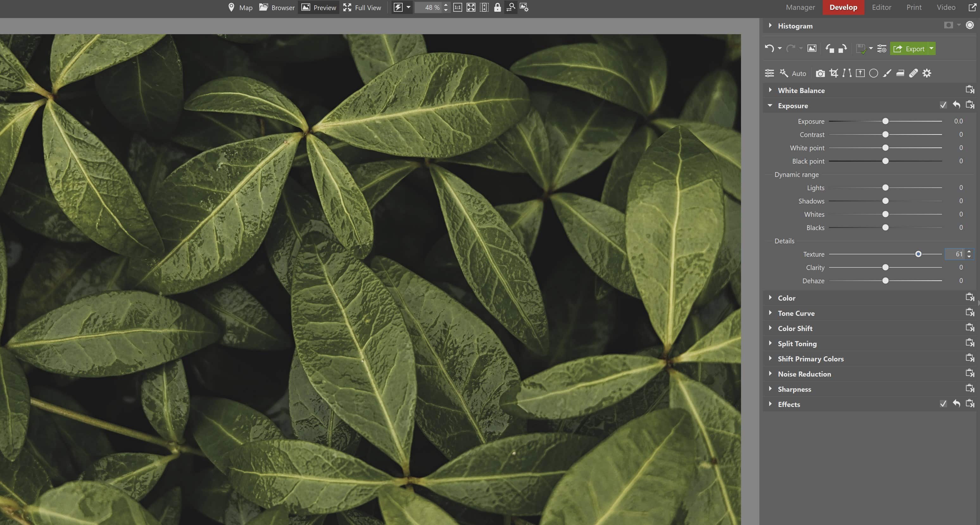Switch to the Develop module
The width and height of the screenshot is (980, 525).
tap(843, 7)
